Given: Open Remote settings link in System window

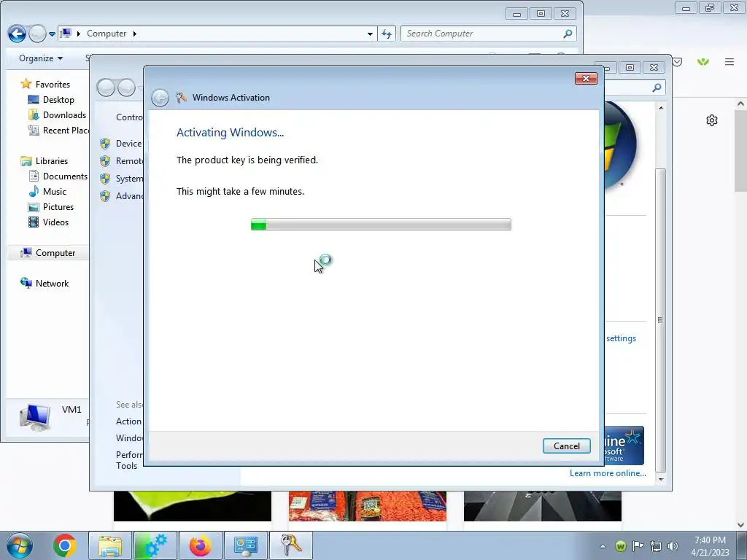Looking at the screenshot, I should point(129,161).
